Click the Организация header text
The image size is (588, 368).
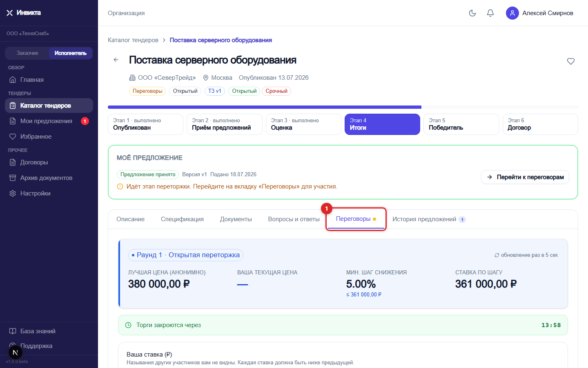click(126, 13)
